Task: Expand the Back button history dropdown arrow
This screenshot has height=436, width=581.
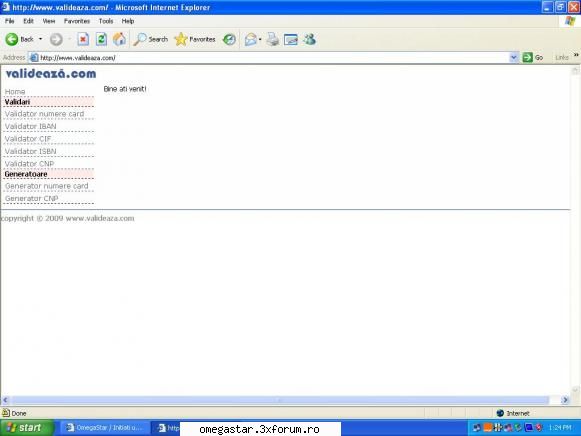Action: [40, 39]
